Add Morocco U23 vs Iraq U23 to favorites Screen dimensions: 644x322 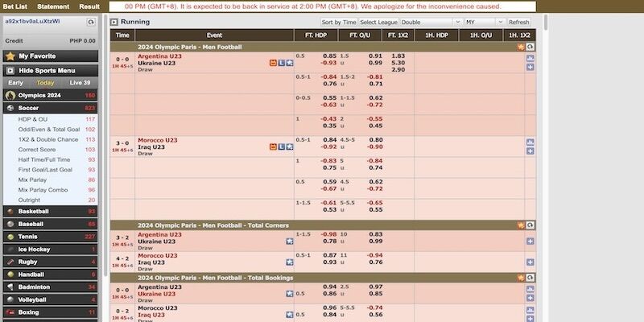(289, 147)
